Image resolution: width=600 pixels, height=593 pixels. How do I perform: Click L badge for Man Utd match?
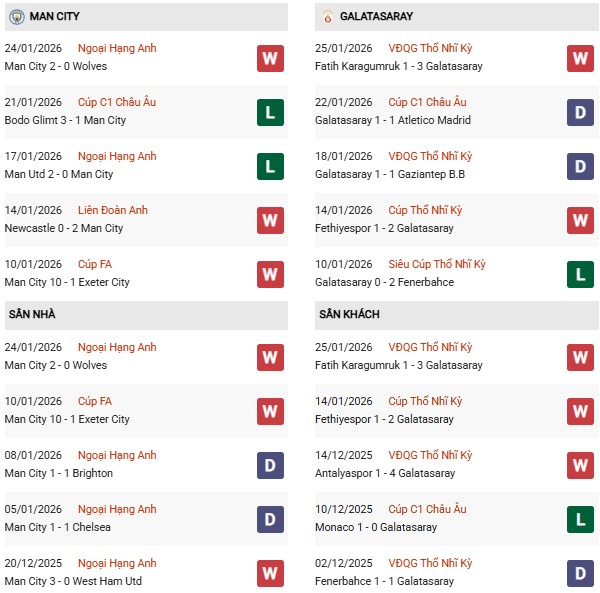pyautogui.click(x=270, y=166)
